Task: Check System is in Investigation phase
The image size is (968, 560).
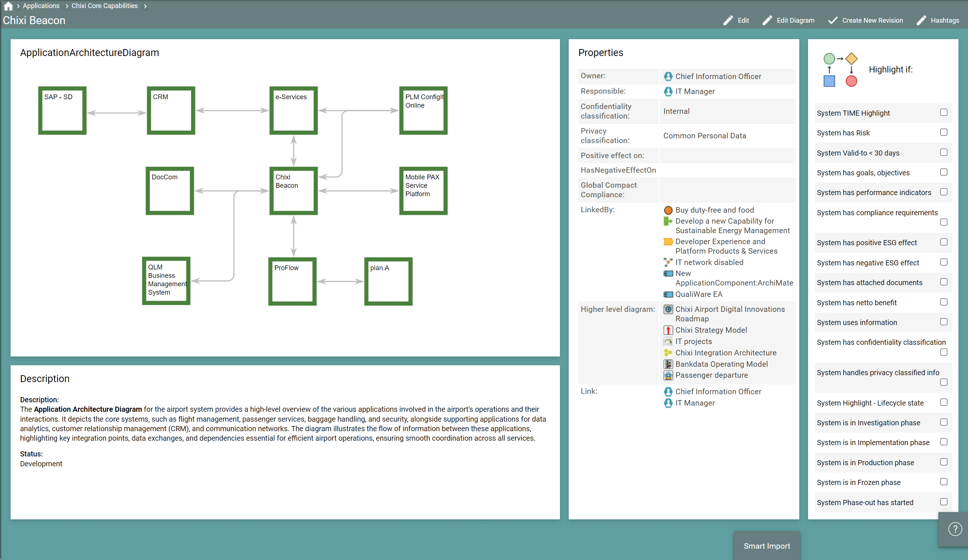Action: pos(943,422)
